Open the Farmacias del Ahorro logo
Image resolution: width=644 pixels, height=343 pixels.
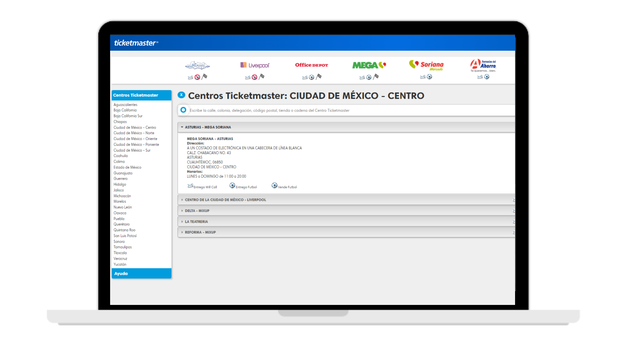(483, 66)
